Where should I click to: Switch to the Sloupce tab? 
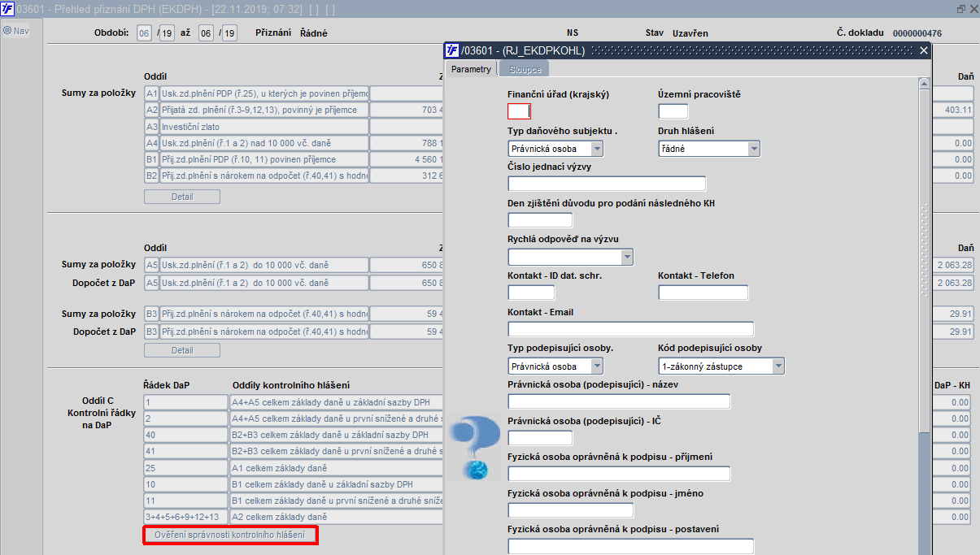[x=525, y=69]
